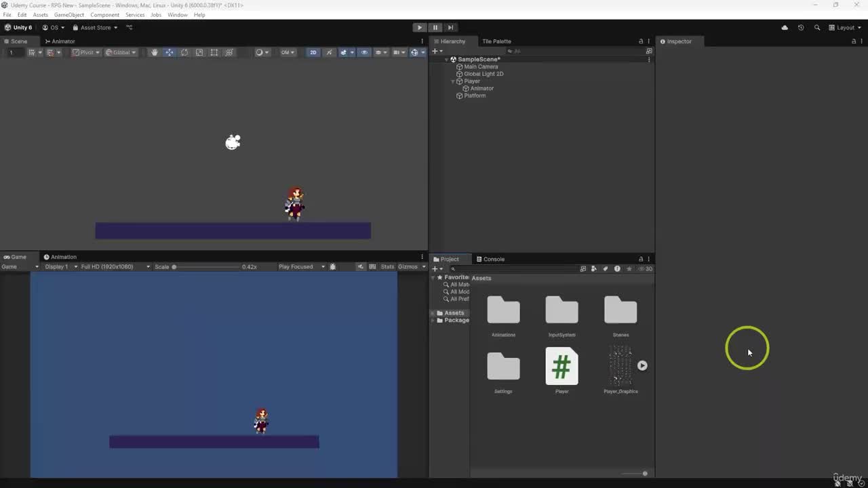Open the version control icon beside Asset Store
The image size is (868, 488).
[129, 28]
